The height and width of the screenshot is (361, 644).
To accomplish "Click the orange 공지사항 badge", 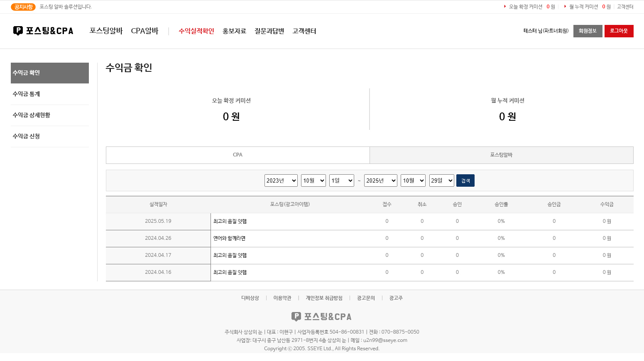I will [x=23, y=7].
